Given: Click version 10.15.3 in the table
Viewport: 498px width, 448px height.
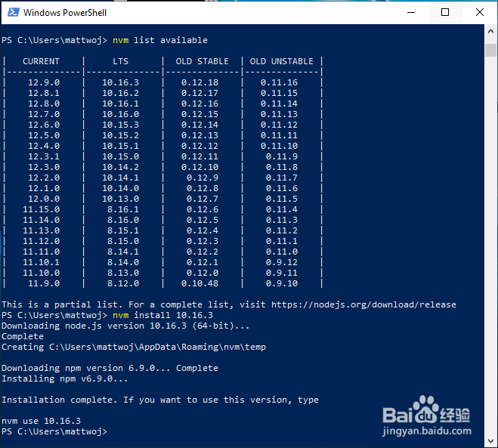Looking at the screenshot, I should point(120,125).
